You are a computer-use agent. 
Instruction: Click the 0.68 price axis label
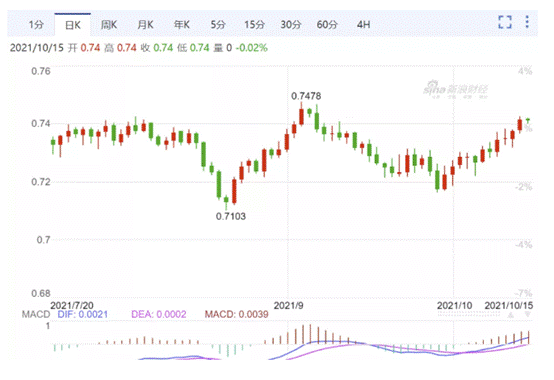click(x=41, y=293)
